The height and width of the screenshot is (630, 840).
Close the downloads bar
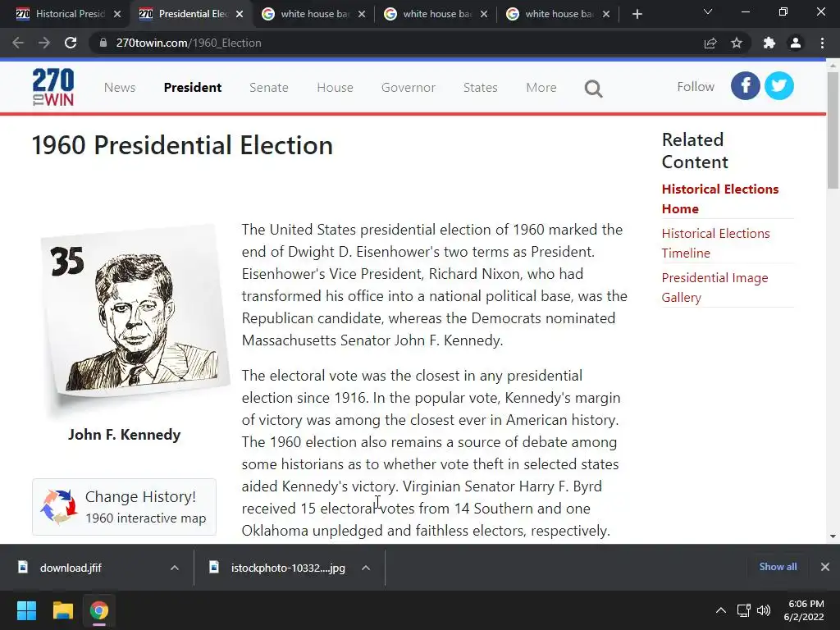(x=825, y=567)
